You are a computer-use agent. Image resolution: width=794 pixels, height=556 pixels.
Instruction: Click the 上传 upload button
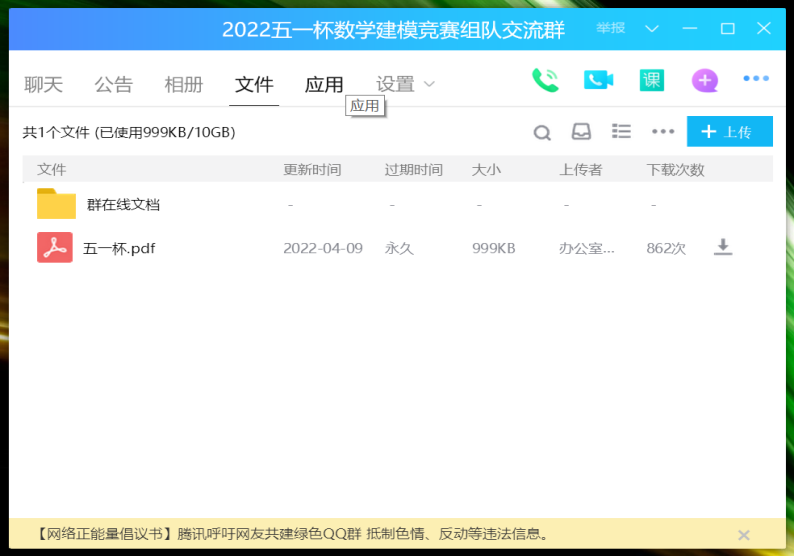pos(729,132)
